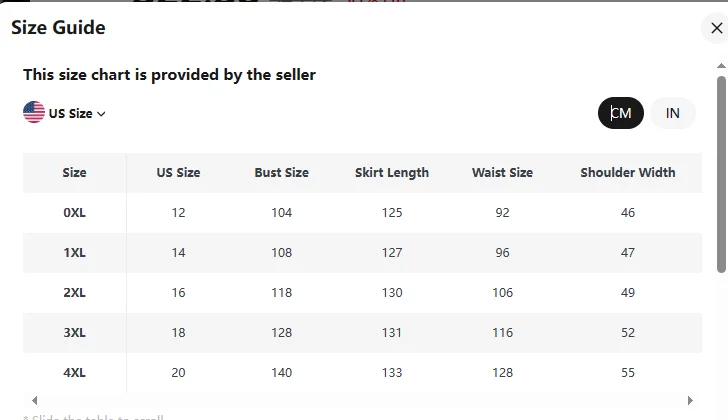The width and height of the screenshot is (728, 420).
Task: Close the Size Guide dialog
Action: coord(716,29)
